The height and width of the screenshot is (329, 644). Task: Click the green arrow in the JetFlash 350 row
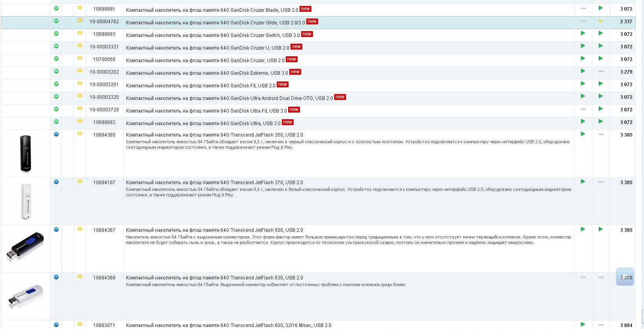pyautogui.click(x=583, y=134)
